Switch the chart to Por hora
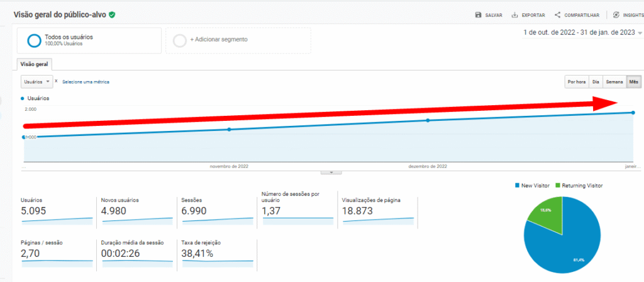This screenshot has width=644, height=282. (x=576, y=82)
